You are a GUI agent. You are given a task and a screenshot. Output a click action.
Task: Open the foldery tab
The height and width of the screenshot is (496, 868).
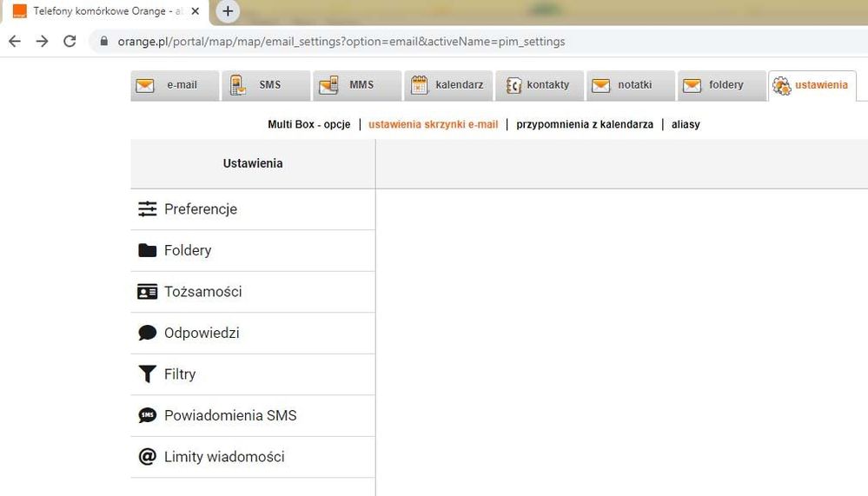pyautogui.click(x=722, y=85)
